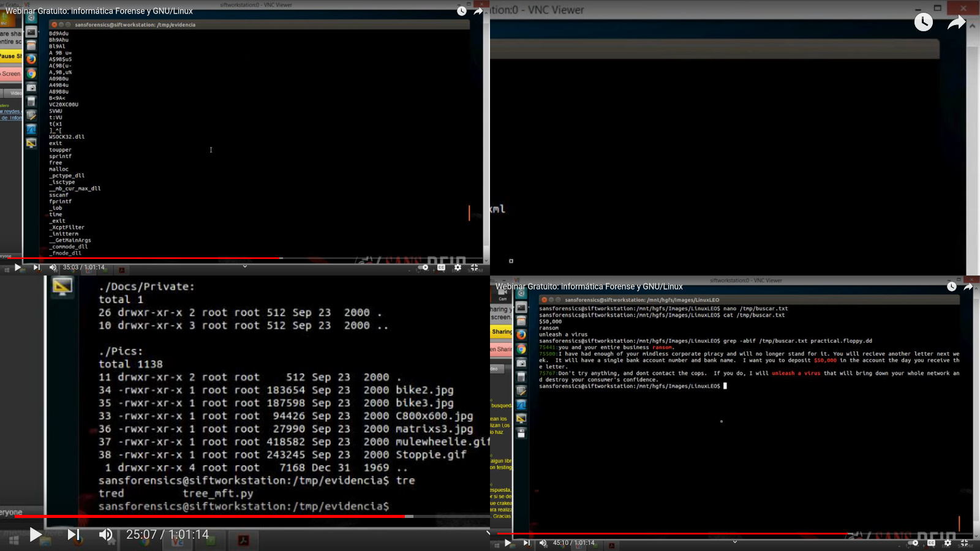Image resolution: width=980 pixels, height=551 pixels.
Task: Click Share arrow in the 35:03 player
Action: tap(478, 11)
